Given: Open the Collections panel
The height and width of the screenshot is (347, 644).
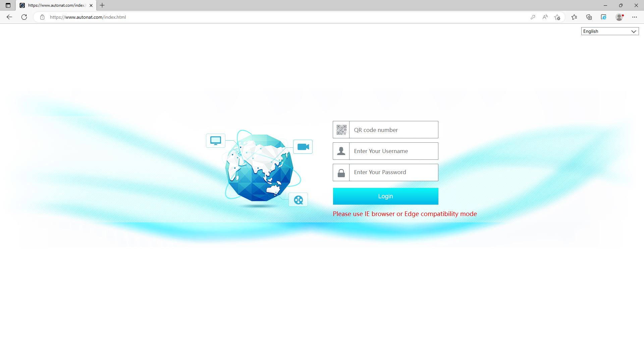Looking at the screenshot, I should click(x=589, y=17).
